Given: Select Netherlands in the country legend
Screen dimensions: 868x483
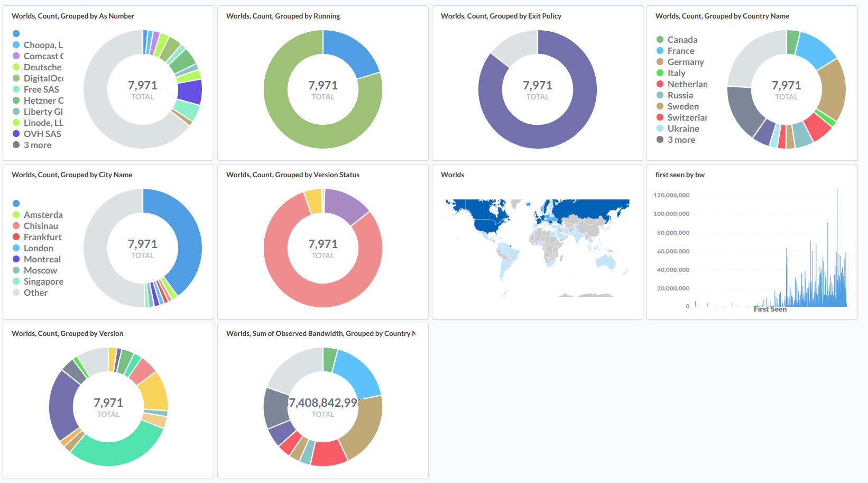Looking at the screenshot, I should tap(682, 84).
